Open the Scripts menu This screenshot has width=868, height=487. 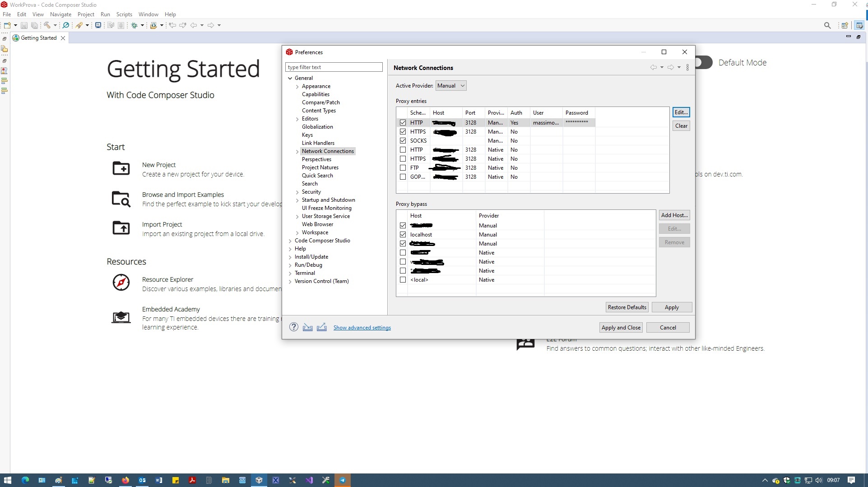(124, 14)
